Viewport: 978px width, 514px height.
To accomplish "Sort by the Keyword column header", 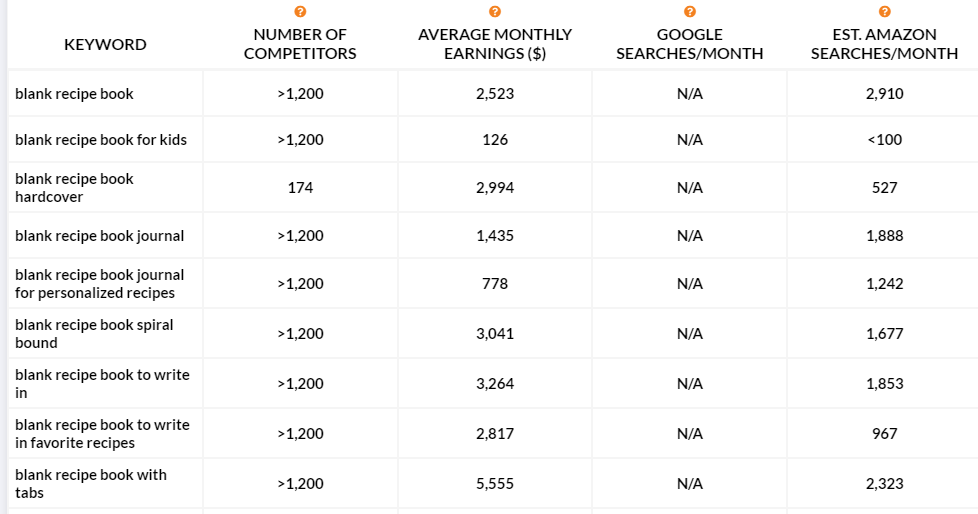I will (x=105, y=44).
